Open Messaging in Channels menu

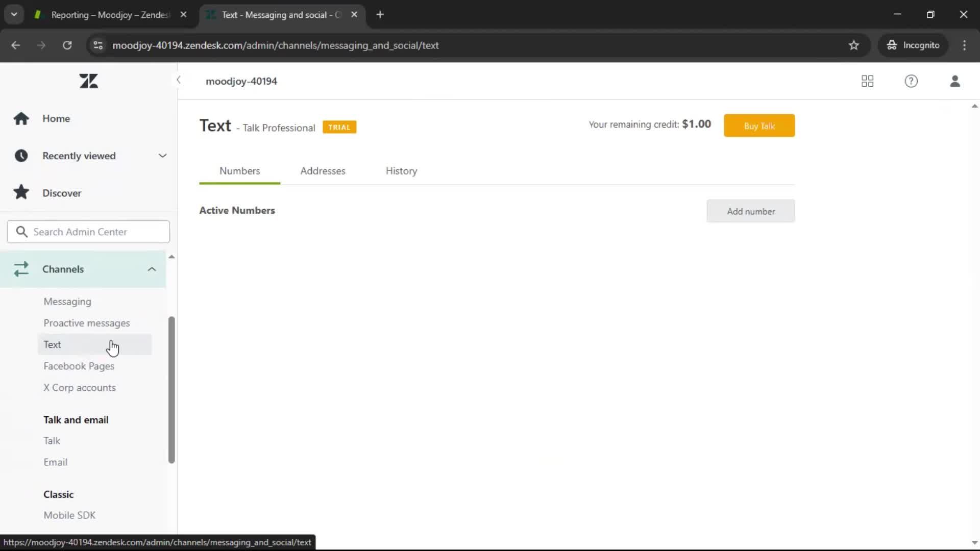[x=67, y=302]
